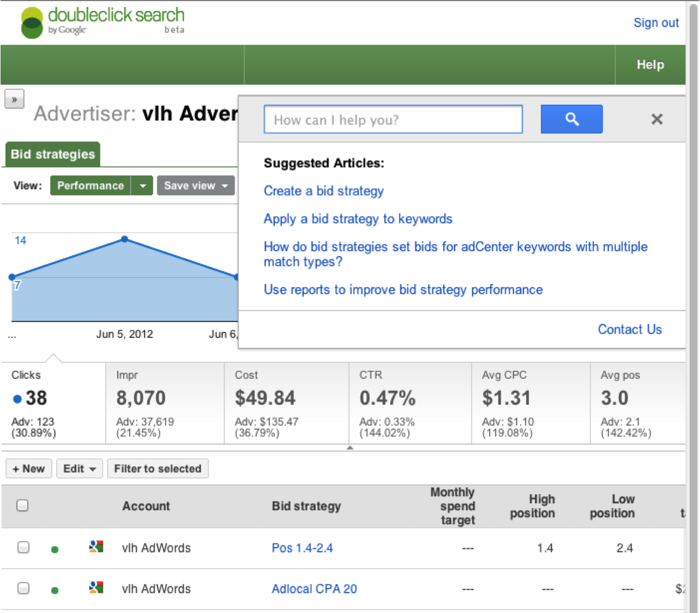Sort by Bid strategy column header
The width and height of the screenshot is (700, 613).
click(x=306, y=506)
